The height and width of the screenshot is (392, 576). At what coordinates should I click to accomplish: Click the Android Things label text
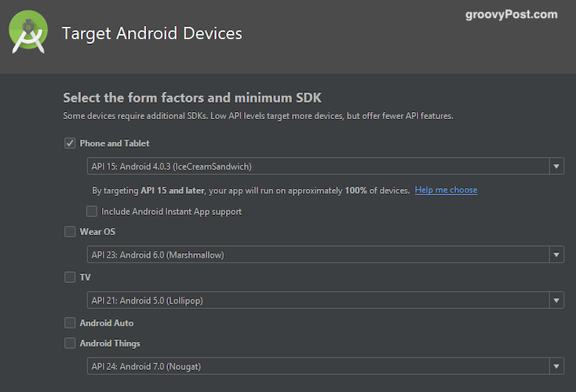(110, 343)
